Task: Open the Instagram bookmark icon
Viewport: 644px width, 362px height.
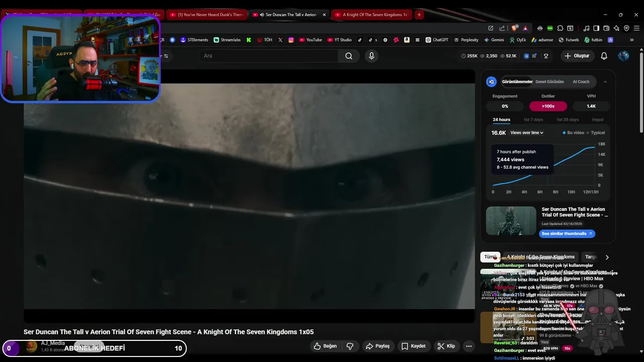Action: click(291, 40)
